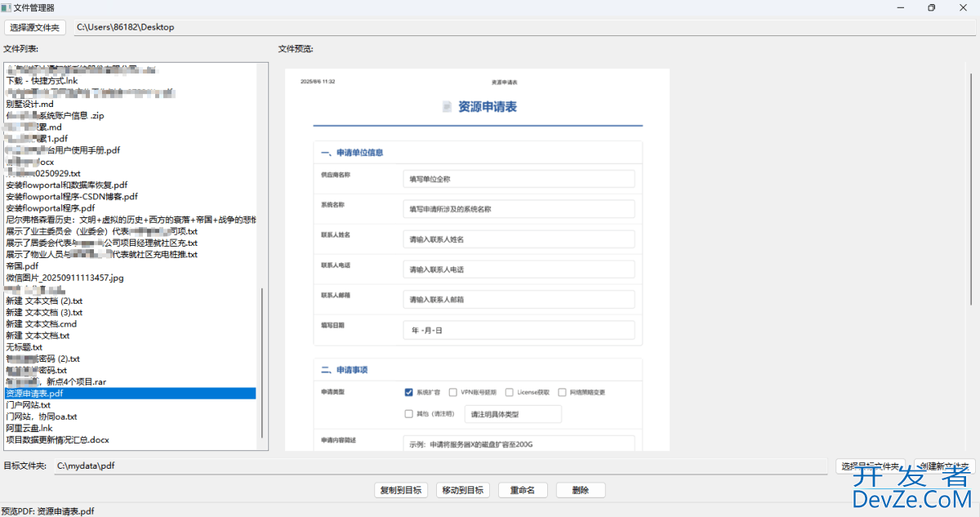980x517 pixels.
Task: Click the 删除 button
Action: (581, 490)
